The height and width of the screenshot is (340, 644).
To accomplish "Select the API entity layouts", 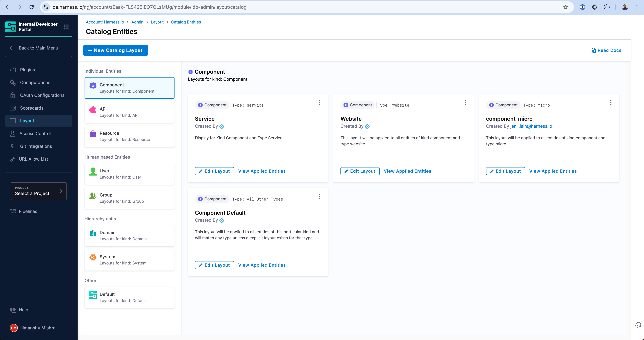I will (129, 112).
